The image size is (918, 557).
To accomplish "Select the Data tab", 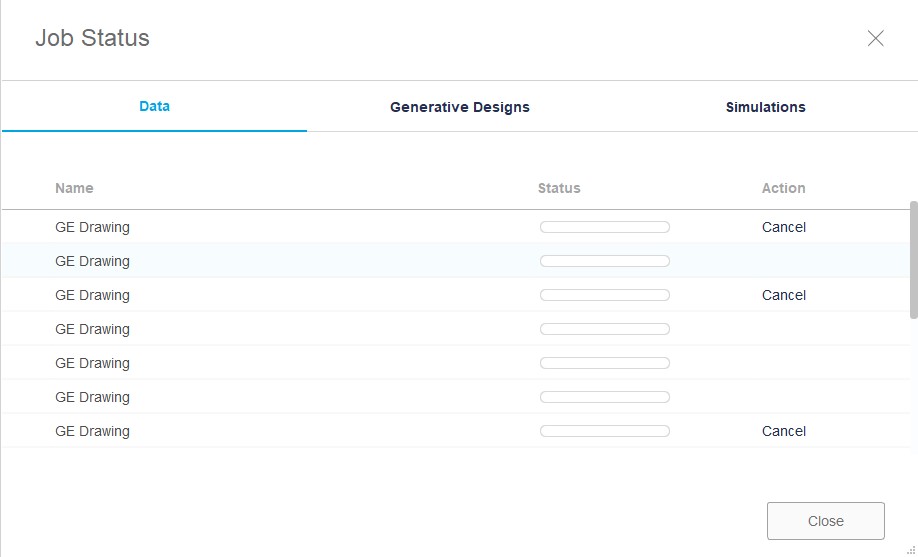I will click(x=155, y=106).
